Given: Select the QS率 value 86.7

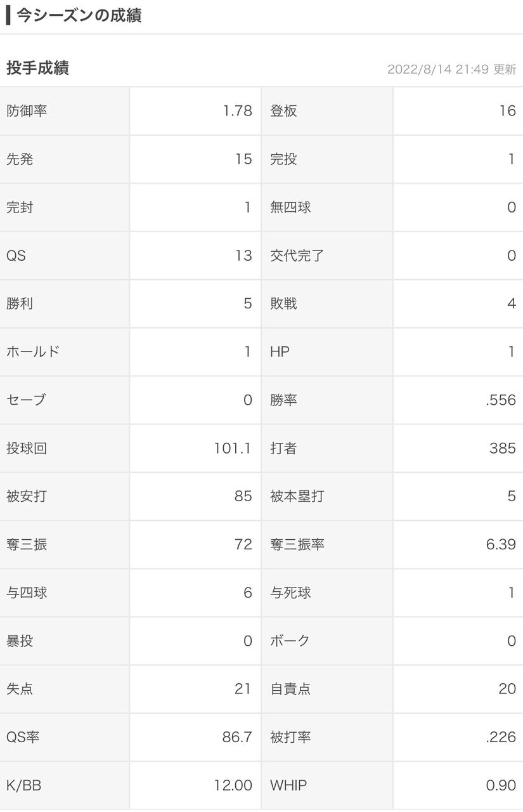Looking at the screenshot, I should (x=238, y=738).
